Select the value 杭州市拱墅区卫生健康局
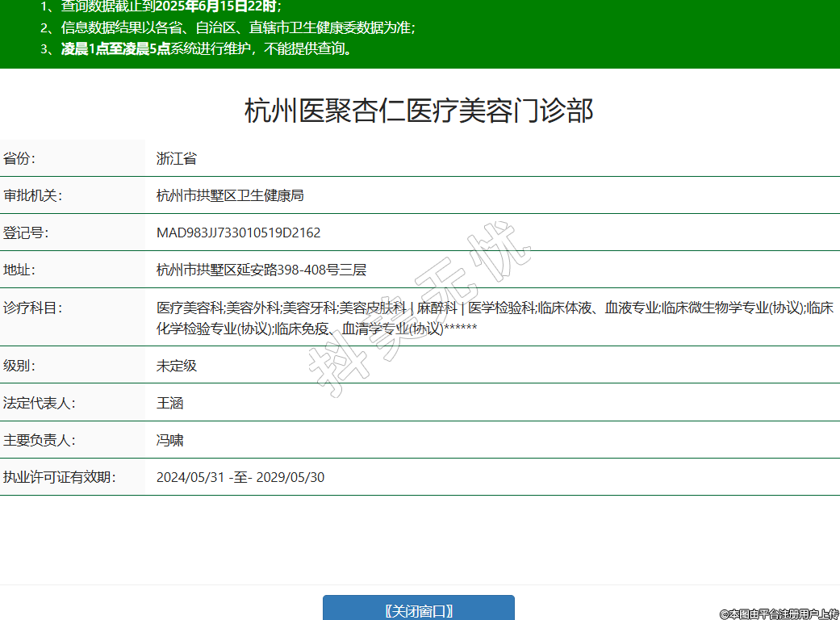Screen dimensions: 840x620 [230, 195]
